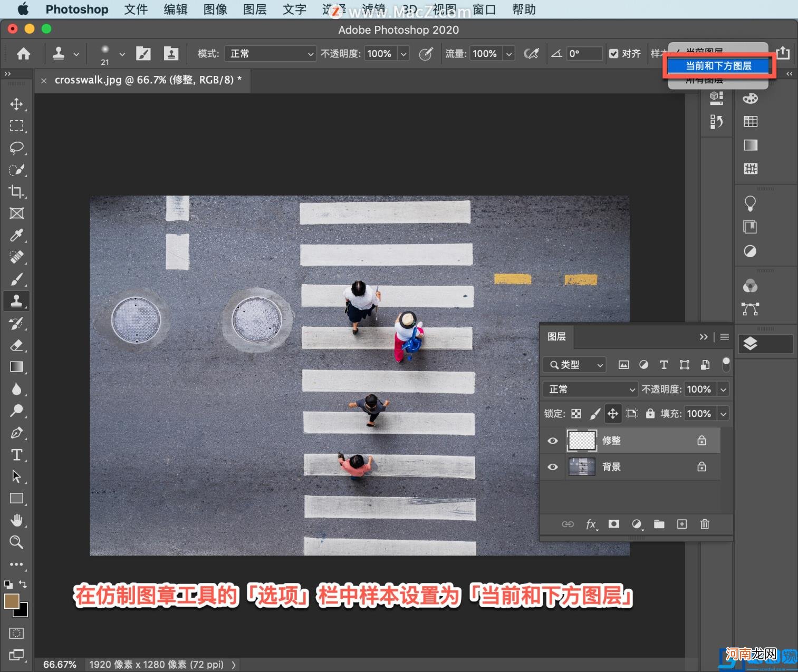Image resolution: width=798 pixels, height=672 pixels.
Task: Select the Blur tool
Action: point(16,389)
